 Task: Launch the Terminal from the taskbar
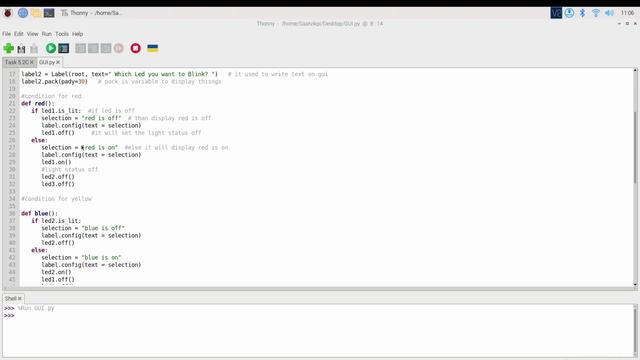point(49,13)
